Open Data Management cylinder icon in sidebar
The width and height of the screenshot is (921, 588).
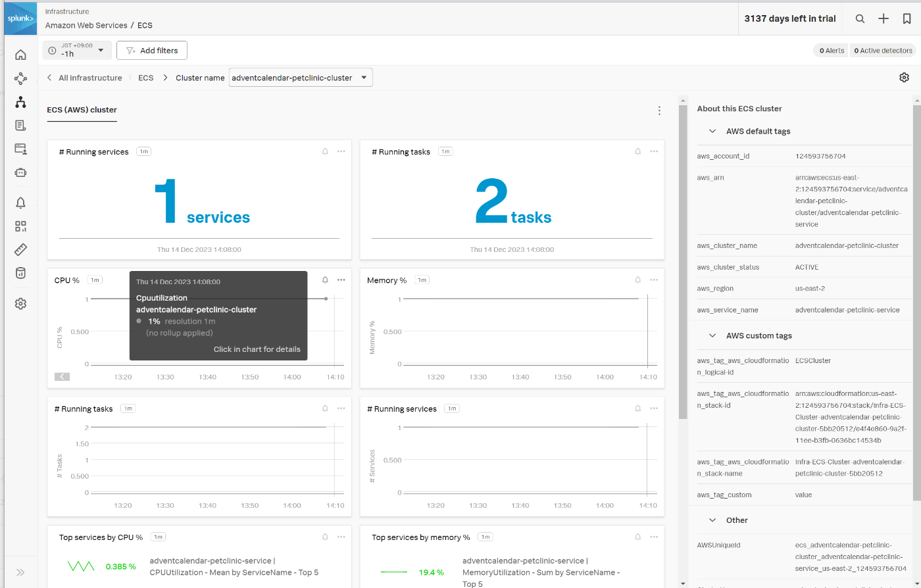click(20, 273)
